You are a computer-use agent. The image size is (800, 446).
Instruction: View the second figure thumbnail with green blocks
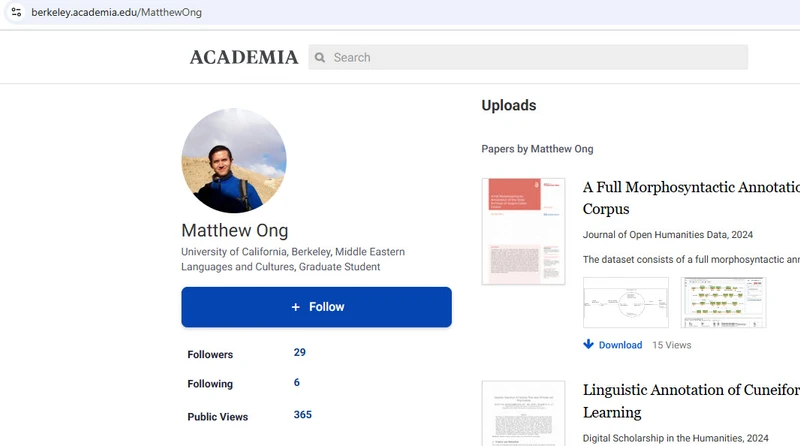723,302
